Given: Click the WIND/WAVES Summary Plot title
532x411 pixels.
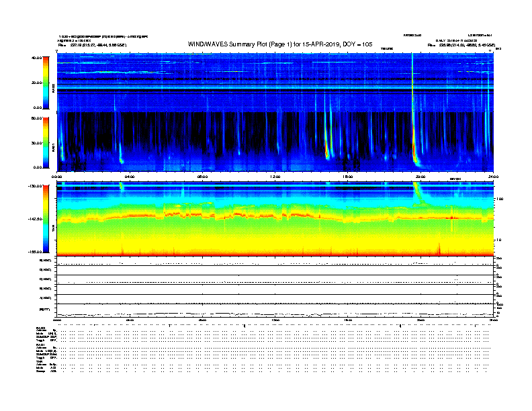Looking at the screenshot, I should [x=280, y=44].
